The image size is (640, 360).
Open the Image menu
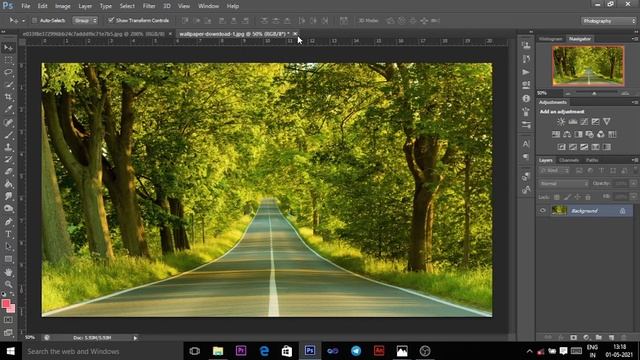point(62,6)
